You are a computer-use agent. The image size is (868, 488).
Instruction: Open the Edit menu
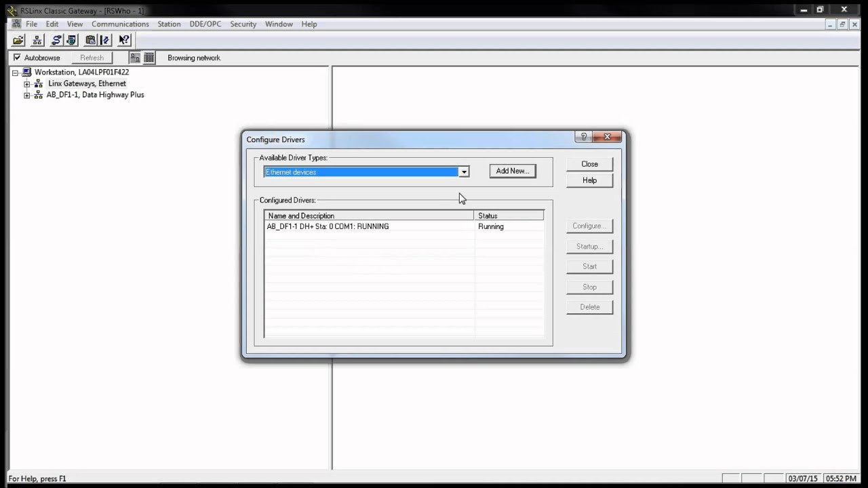click(52, 24)
